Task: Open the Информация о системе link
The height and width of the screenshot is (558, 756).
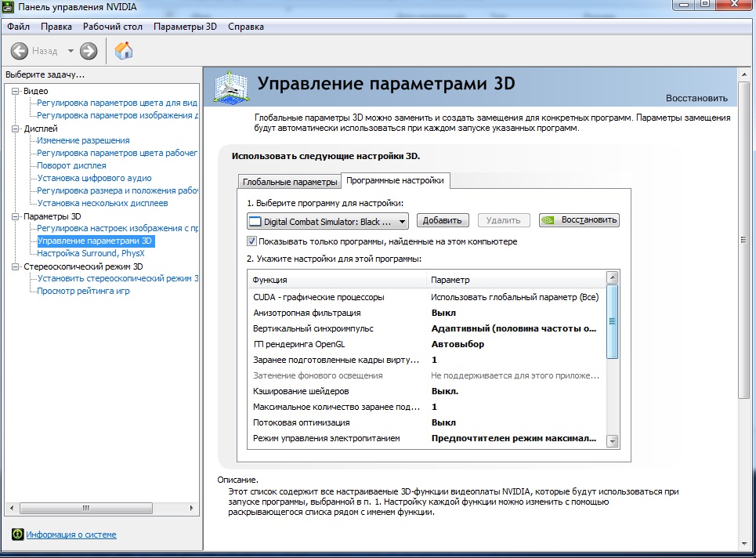Action: tap(71, 534)
